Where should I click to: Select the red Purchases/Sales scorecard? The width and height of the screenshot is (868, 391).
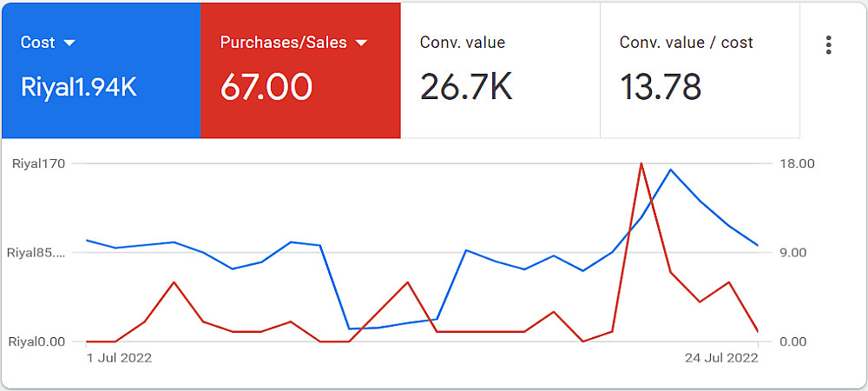click(x=300, y=70)
